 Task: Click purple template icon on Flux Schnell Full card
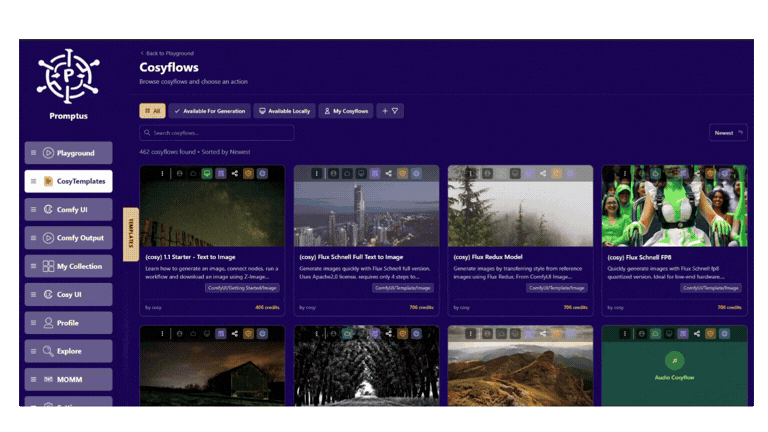point(375,173)
